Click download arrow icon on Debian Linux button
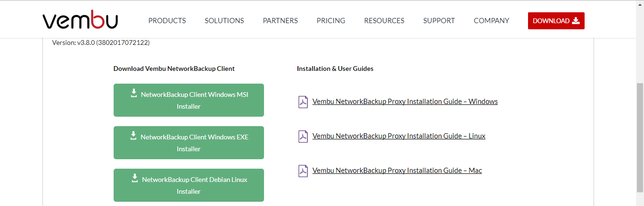Image resolution: width=644 pixels, height=206 pixels. coord(135,178)
